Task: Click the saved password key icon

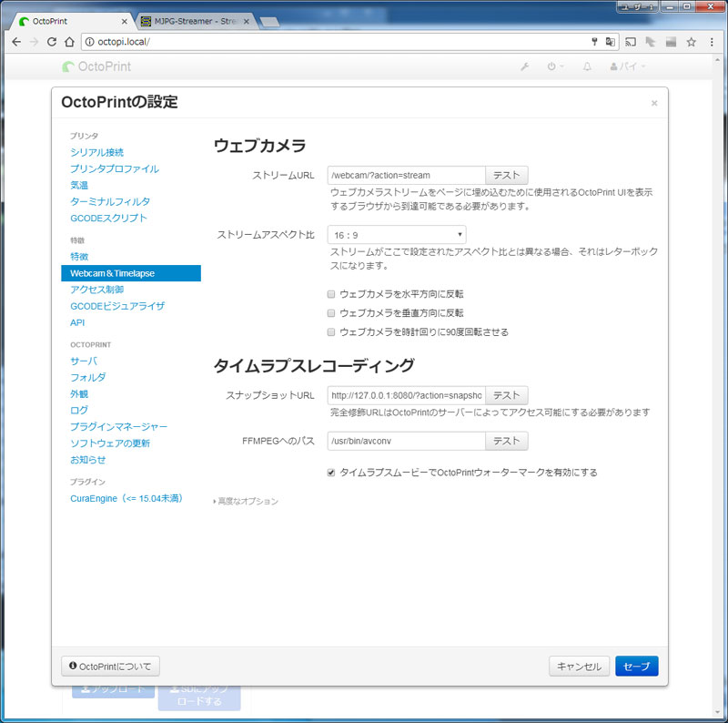Action: (x=594, y=42)
